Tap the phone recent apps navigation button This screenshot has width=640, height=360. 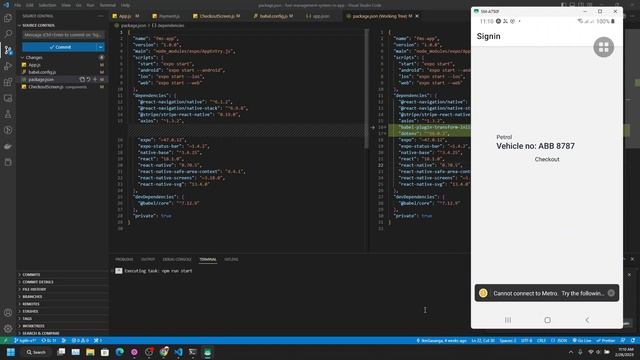[x=508, y=320]
